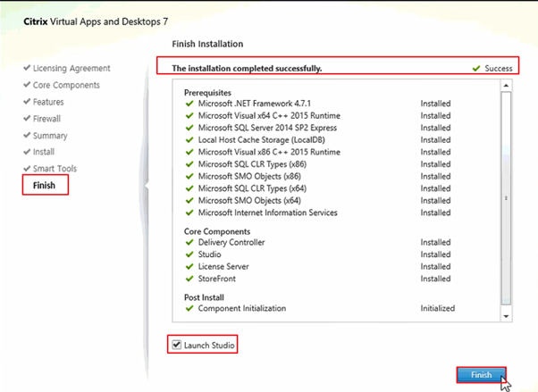Screen dimensions: 538x392
Task: Click checkmark beside Internet Information Services
Action: click(x=189, y=213)
